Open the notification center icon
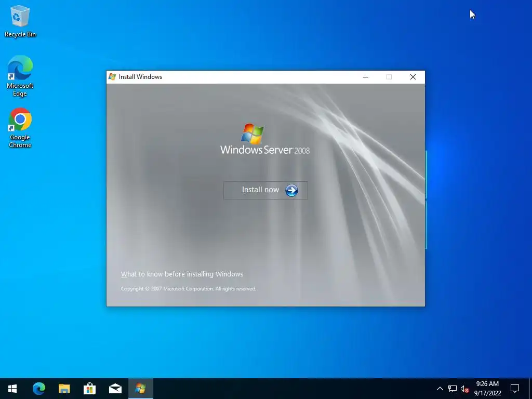532x399 pixels. tap(515, 389)
